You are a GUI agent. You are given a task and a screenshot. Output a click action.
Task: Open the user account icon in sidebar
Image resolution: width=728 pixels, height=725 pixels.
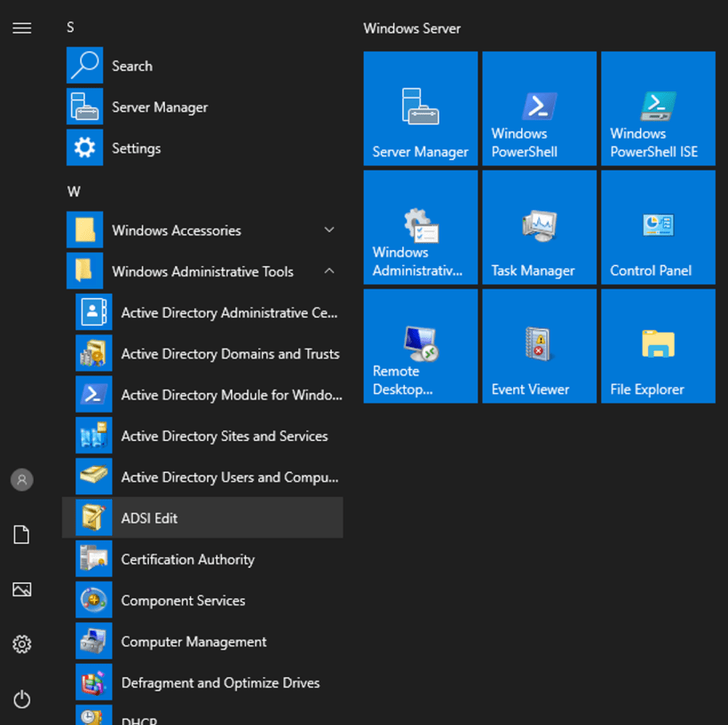point(22,479)
